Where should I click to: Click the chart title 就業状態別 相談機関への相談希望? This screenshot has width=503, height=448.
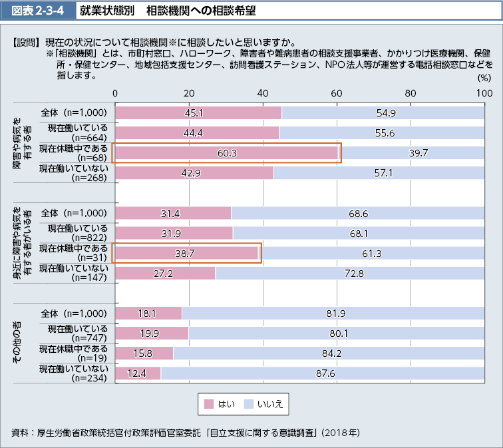coord(166,11)
